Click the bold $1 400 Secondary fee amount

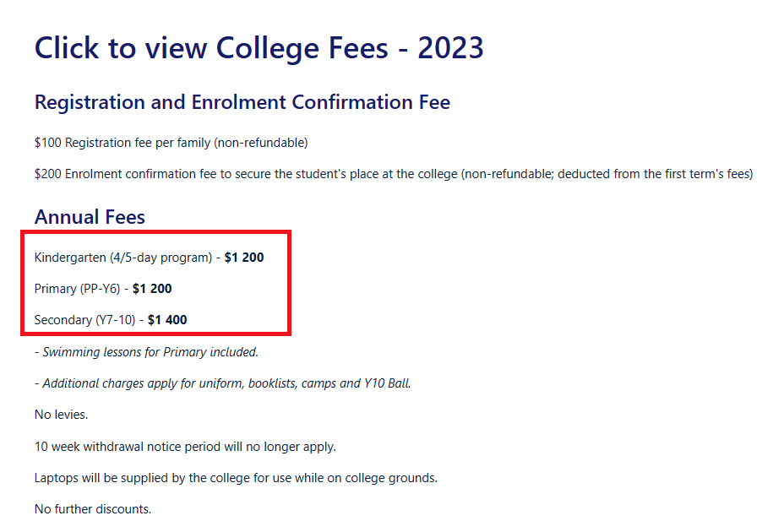pyautogui.click(x=167, y=320)
